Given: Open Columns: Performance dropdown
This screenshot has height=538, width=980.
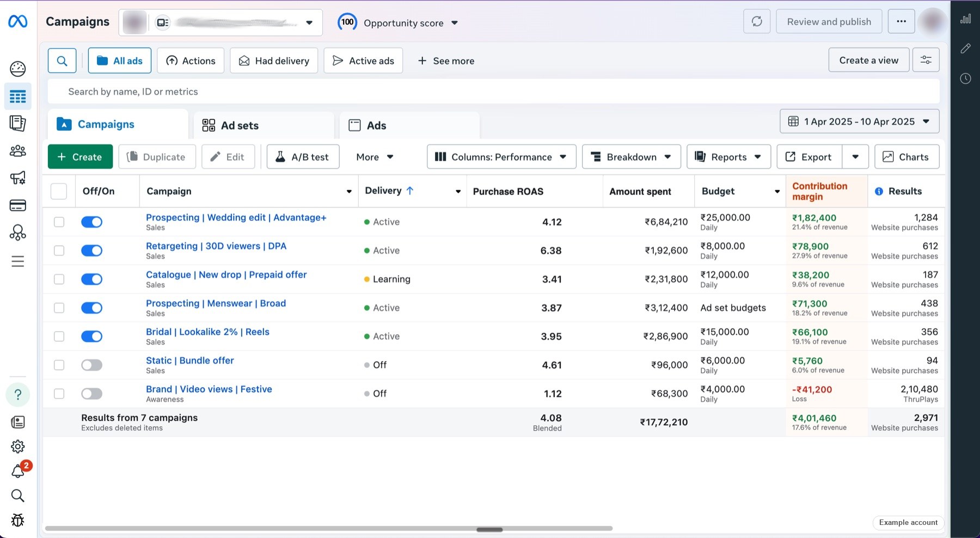Looking at the screenshot, I should (501, 157).
